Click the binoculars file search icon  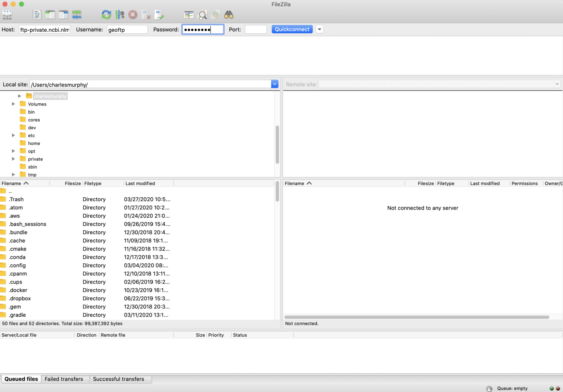pyautogui.click(x=229, y=15)
